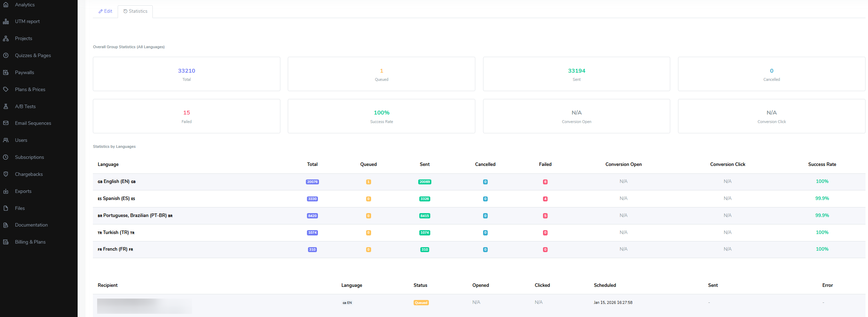The width and height of the screenshot is (868, 317).
Task: Open the Statistics tab
Action: click(135, 11)
